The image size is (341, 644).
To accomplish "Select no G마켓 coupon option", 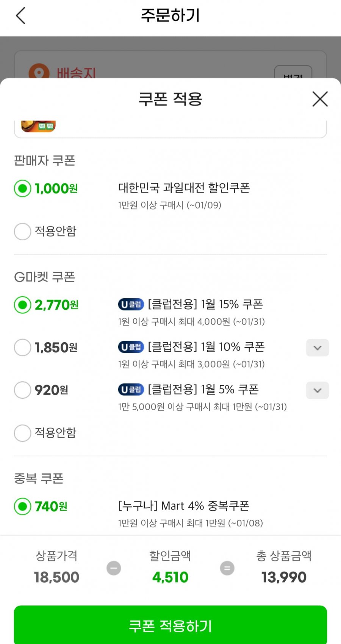I will [x=23, y=433].
